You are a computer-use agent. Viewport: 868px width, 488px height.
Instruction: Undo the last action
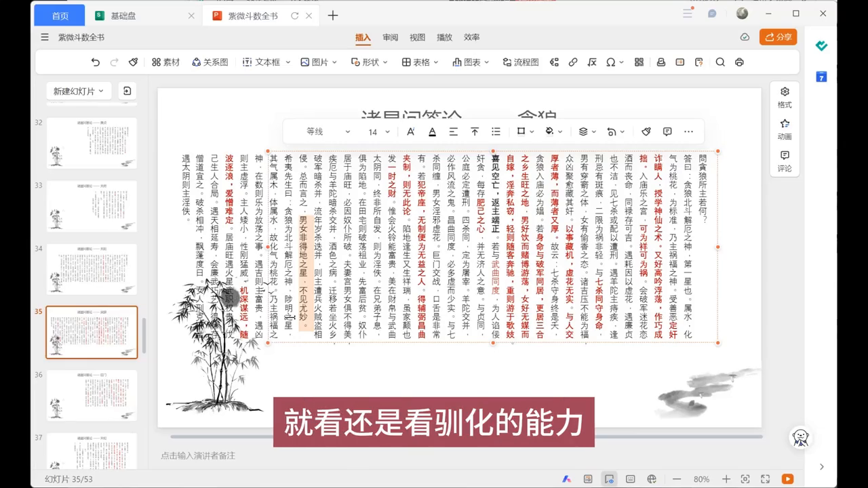click(96, 62)
